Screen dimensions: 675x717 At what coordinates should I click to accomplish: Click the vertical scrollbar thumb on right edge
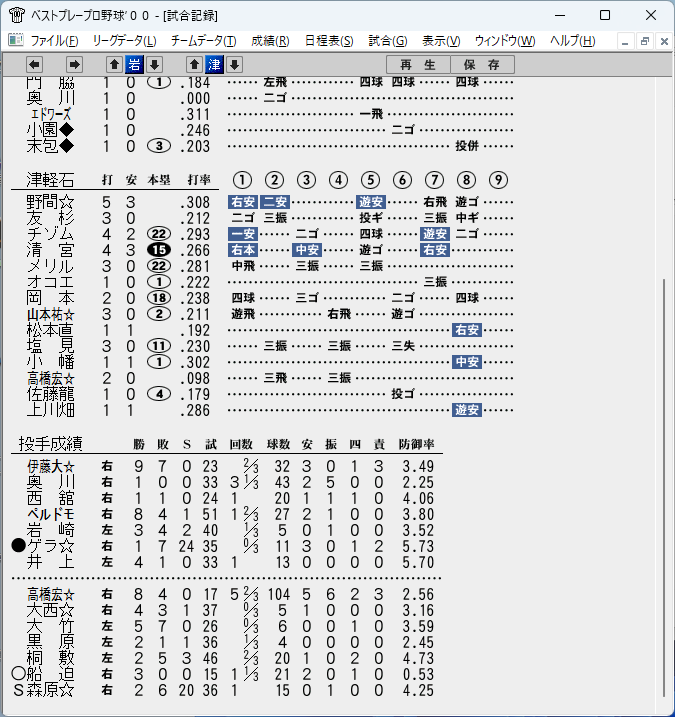[x=665, y=487]
